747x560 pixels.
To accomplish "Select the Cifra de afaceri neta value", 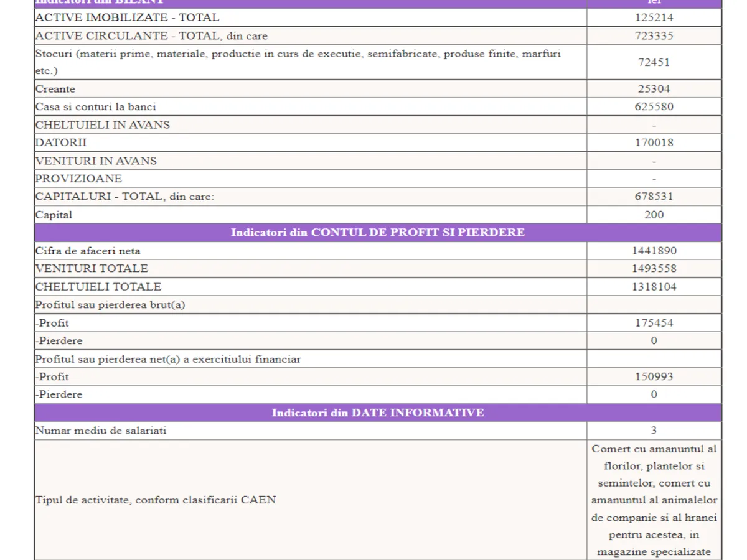I will (x=654, y=251).
